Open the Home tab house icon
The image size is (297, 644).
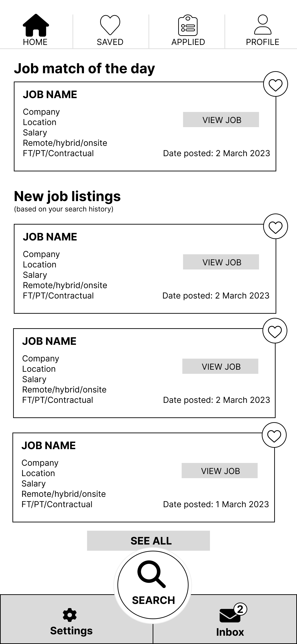tap(36, 25)
